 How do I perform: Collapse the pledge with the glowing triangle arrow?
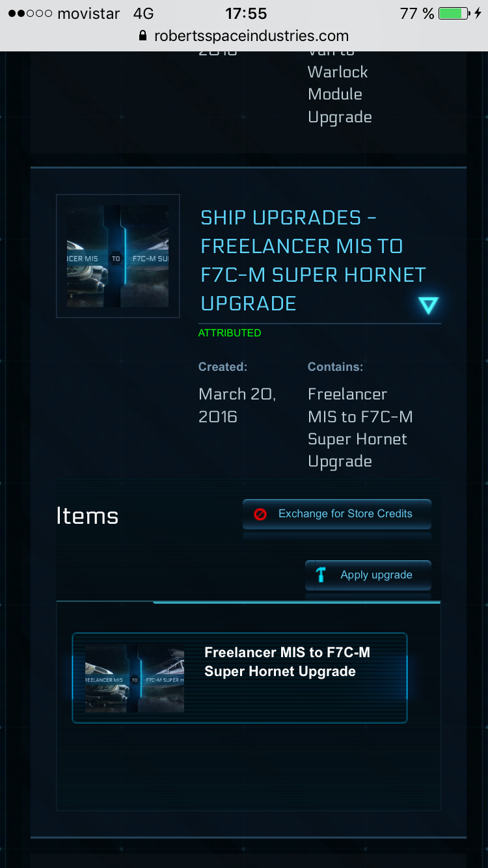tap(428, 305)
